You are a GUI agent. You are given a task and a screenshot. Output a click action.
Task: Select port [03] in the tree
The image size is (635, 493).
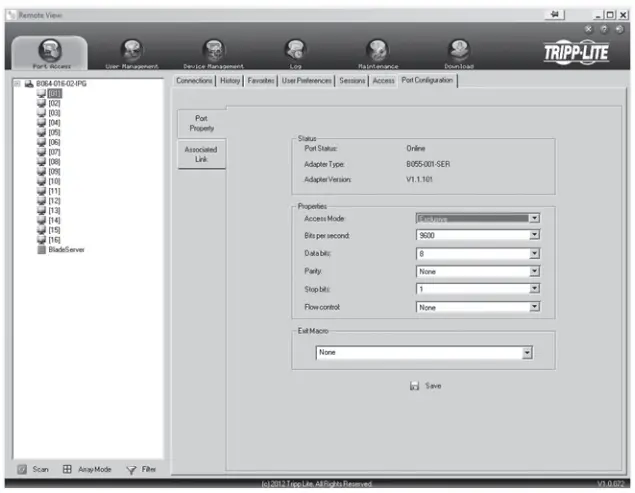(54, 113)
